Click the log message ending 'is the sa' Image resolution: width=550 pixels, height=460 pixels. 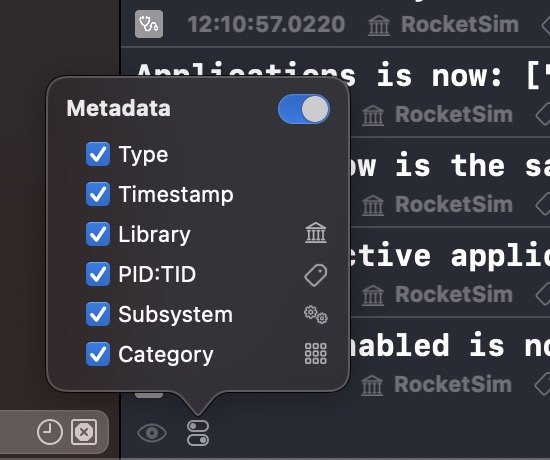click(450, 165)
